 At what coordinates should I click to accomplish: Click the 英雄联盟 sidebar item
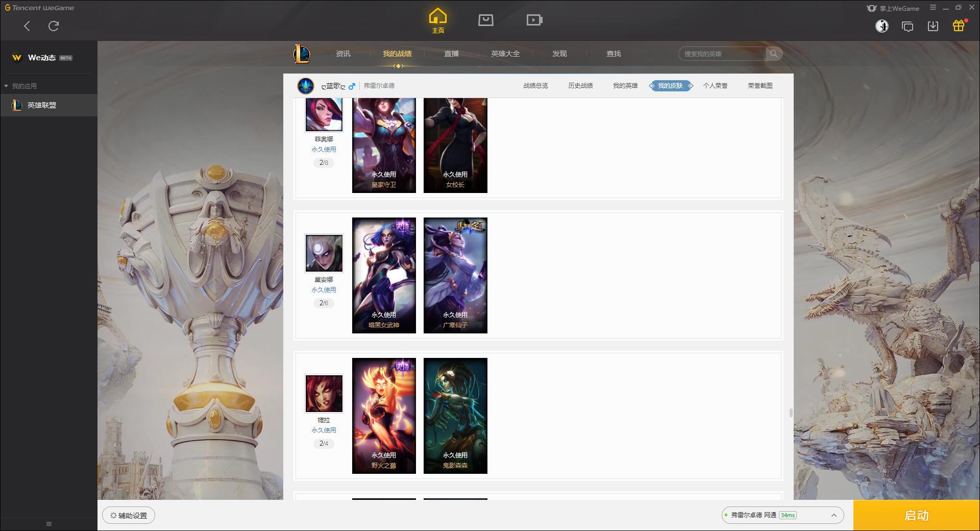[x=48, y=105]
